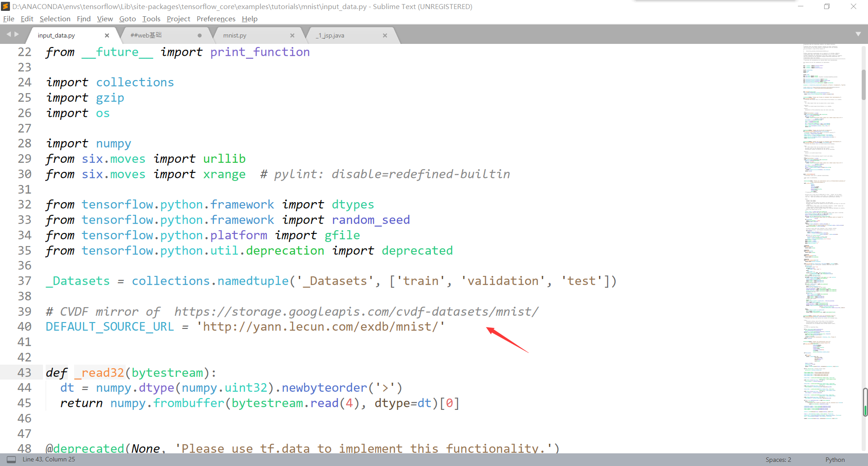Change indentation via Spaces: 2
This screenshot has width=868, height=466.
778,460
